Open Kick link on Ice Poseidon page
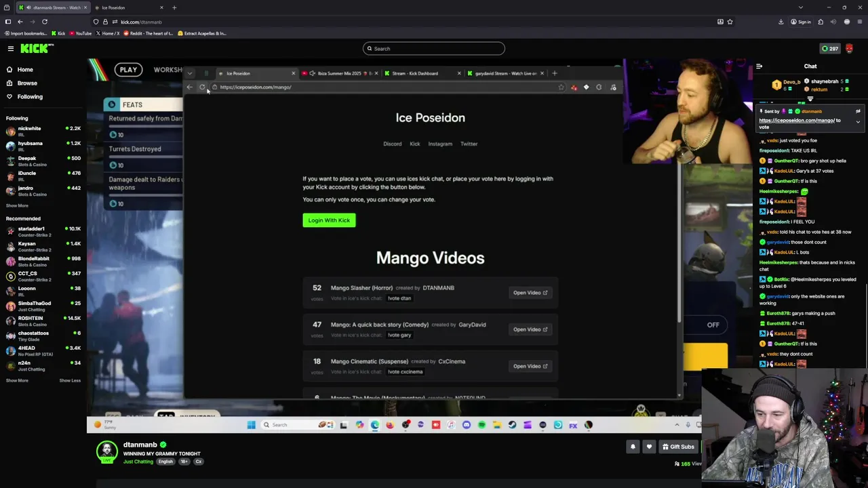Image resolution: width=868 pixels, height=488 pixels. pyautogui.click(x=414, y=144)
